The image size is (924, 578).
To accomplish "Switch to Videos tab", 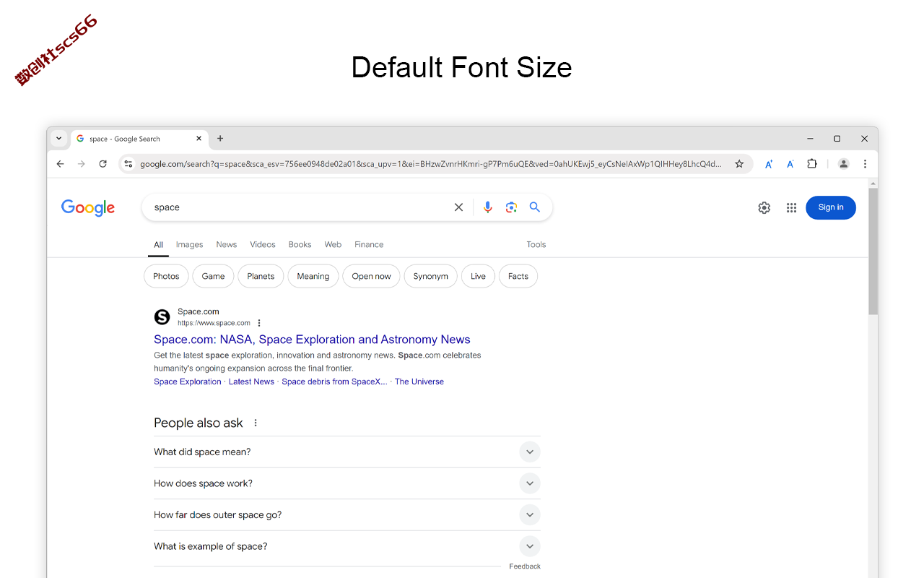I will pyautogui.click(x=263, y=245).
